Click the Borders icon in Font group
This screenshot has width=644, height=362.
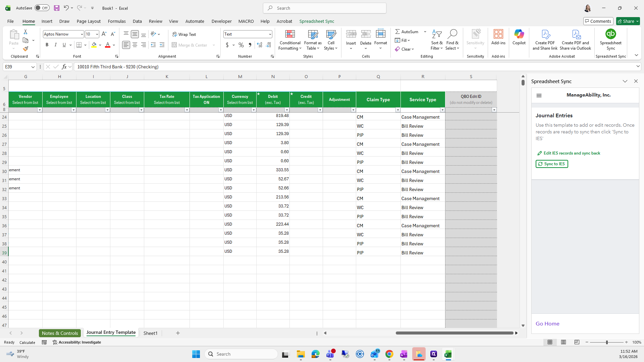79,45
